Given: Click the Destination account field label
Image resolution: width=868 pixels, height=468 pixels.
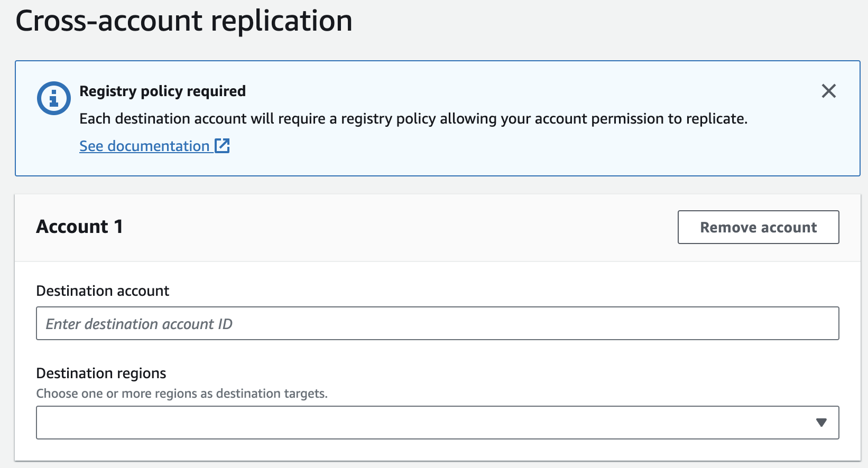Looking at the screenshot, I should (x=103, y=291).
